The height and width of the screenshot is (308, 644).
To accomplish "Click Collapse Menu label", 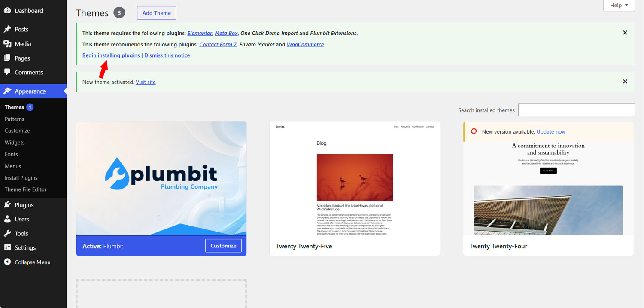I will [33, 262].
